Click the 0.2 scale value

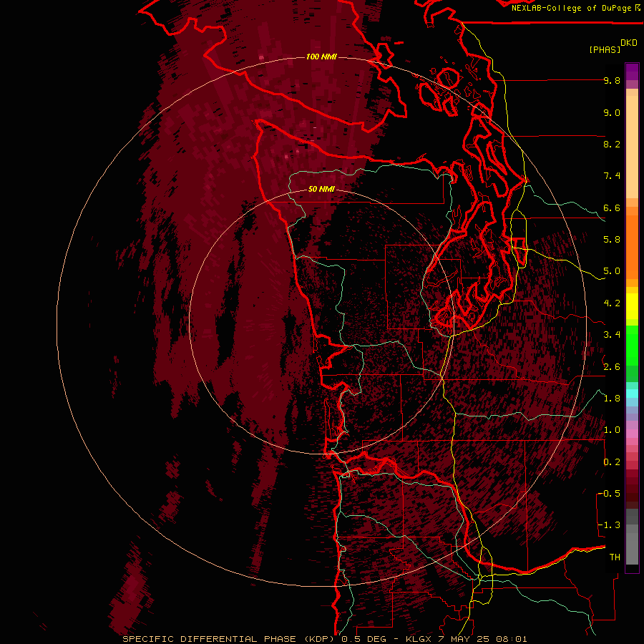[x=612, y=462]
